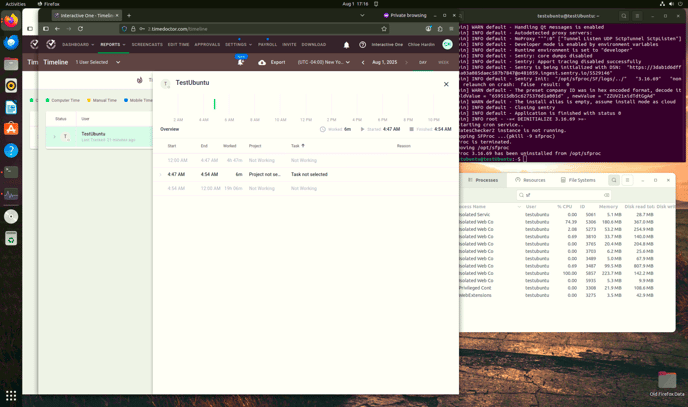
Task: Open the tracking protection shield icon
Action: point(125,29)
